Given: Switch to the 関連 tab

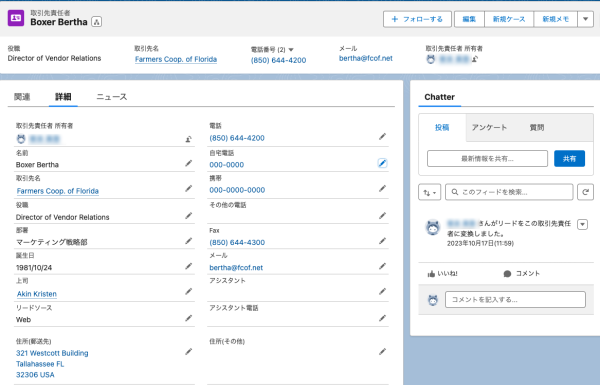Looking at the screenshot, I should click(22, 97).
